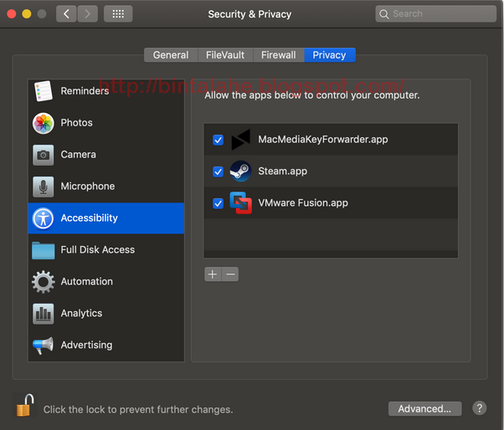Add an app with the plus button

point(213,274)
